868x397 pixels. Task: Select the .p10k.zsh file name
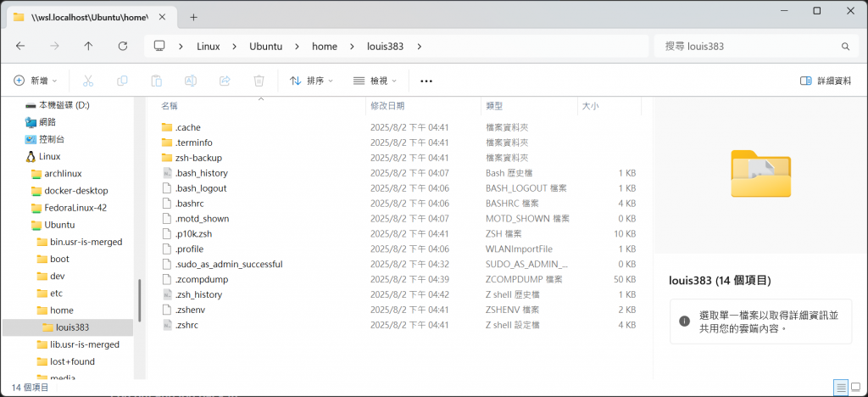[193, 233]
